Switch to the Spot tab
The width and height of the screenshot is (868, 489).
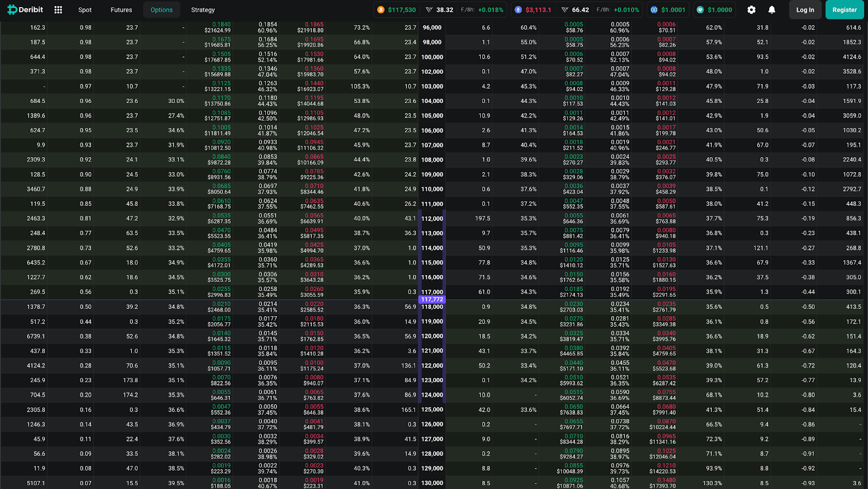point(85,10)
